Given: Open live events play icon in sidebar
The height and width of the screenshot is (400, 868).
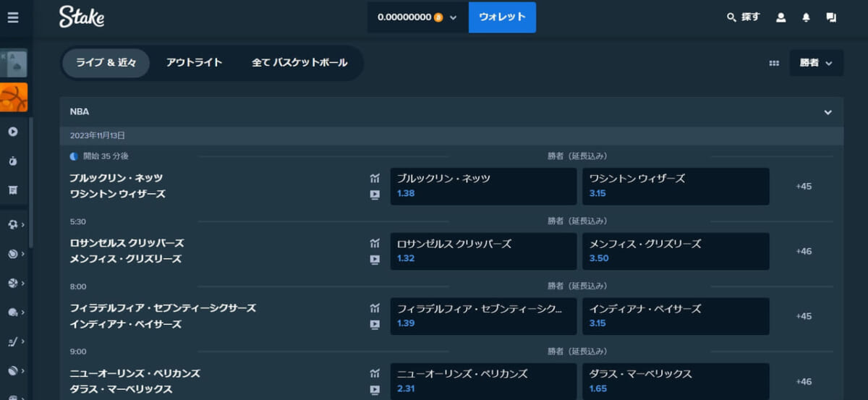Looking at the screenshot, I should pos(13,132).
